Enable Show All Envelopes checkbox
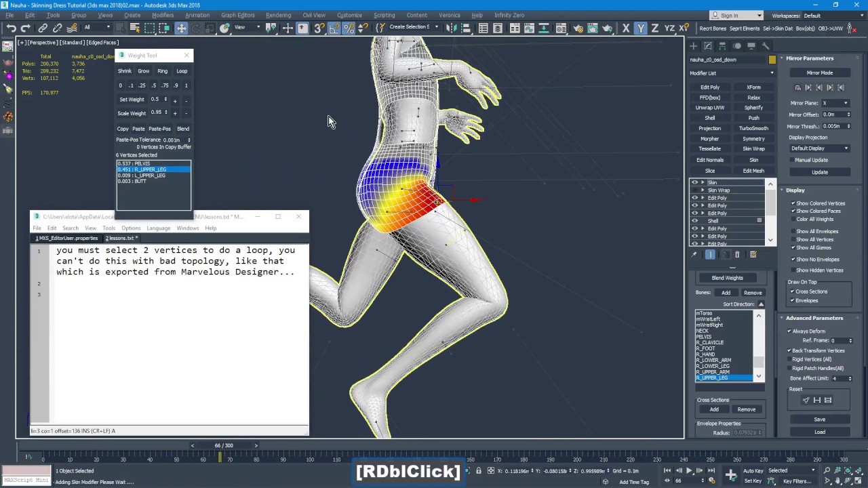Viewport: 868px width, 488px height. (793, 231)
